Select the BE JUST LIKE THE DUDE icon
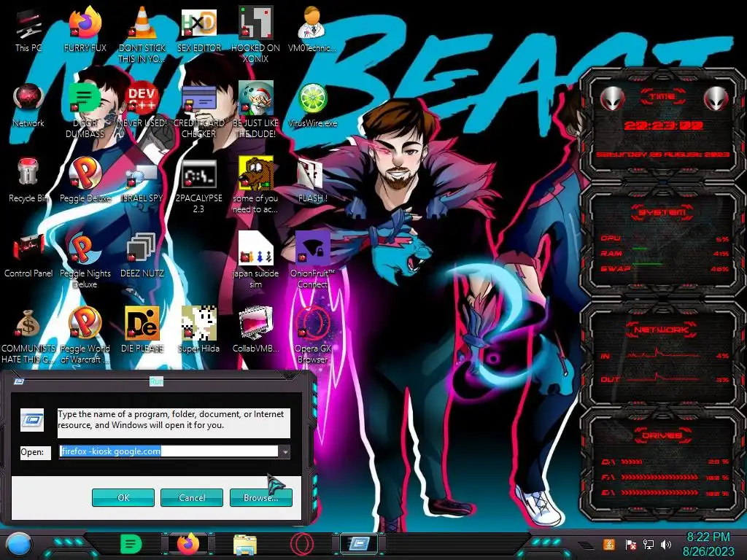 pyautogui.click(x=255, y=109)
